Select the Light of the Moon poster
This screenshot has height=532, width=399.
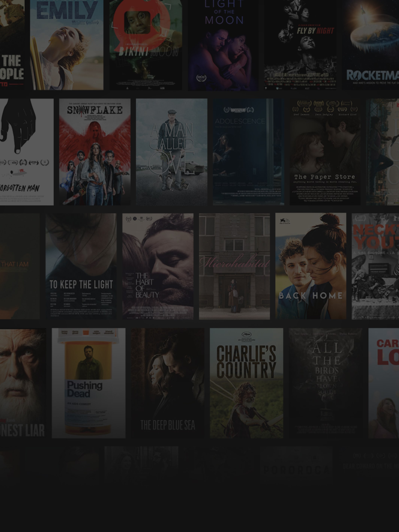[223, 45]
